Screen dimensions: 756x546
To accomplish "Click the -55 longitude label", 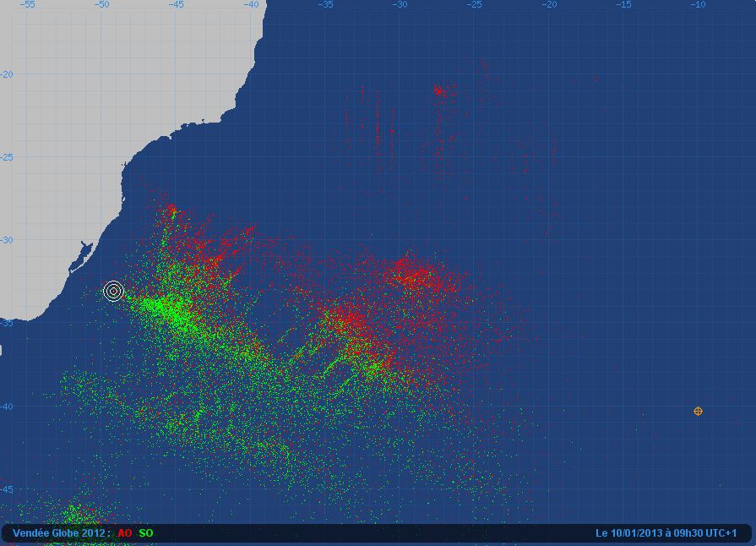I will coord(28,5).
